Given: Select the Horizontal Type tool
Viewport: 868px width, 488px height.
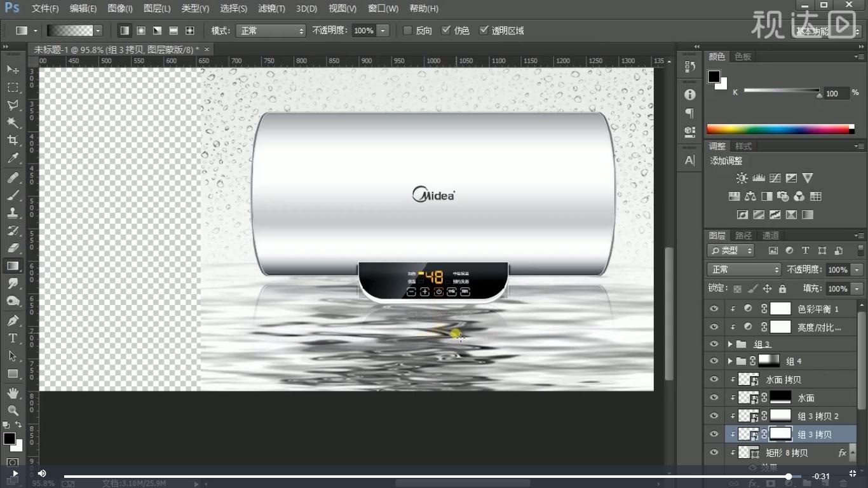Looking at the screenshot, I should [x=12, y=338].
